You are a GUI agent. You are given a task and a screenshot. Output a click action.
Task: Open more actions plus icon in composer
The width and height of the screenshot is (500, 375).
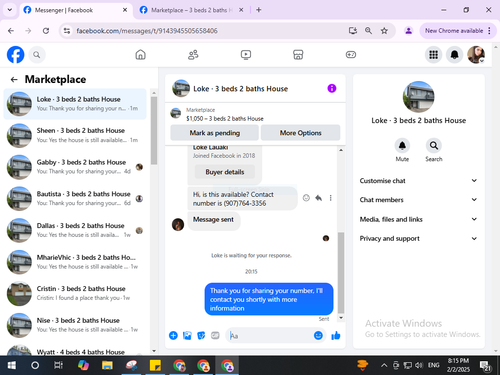coord(173,335)
